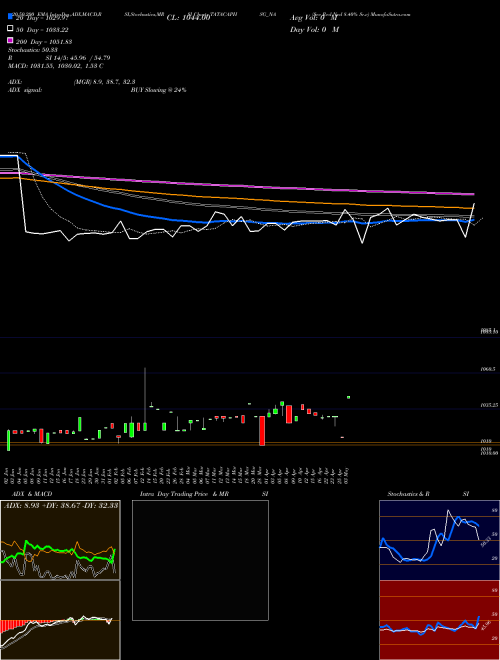The image size is (500, 660).
Task: Click the MACD values line in header
Action: 56,66
